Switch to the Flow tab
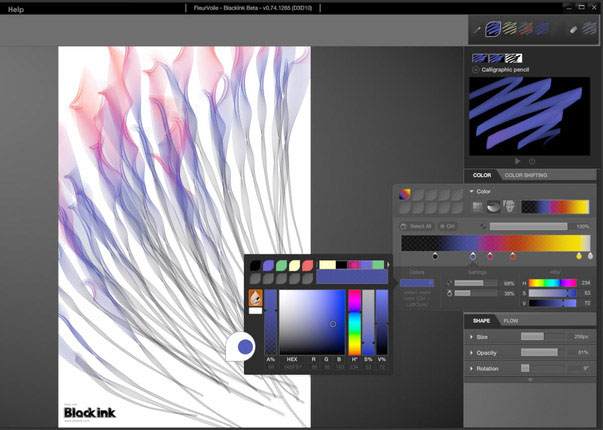 [510, 321]
